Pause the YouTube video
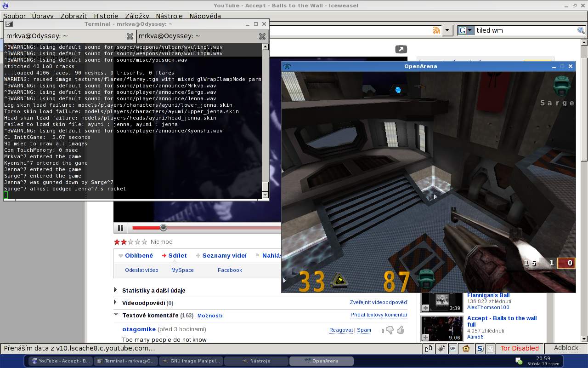588x368 pixels. pyautogui.click(x=120, y=228)
